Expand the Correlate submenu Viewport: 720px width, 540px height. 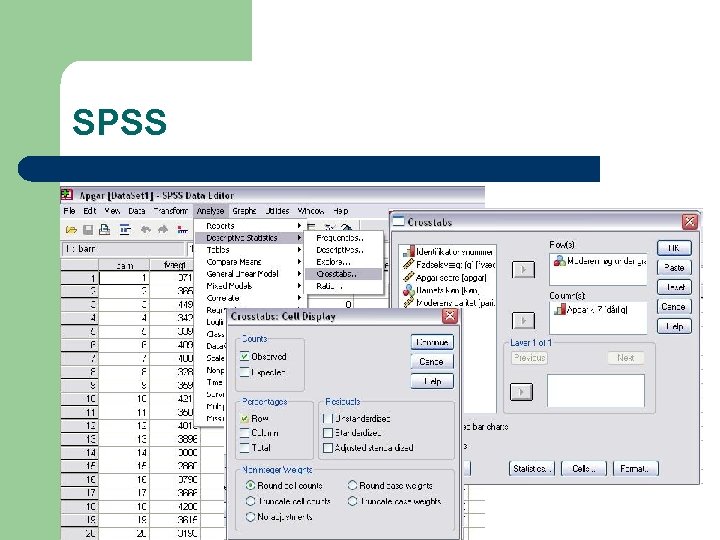249,298
